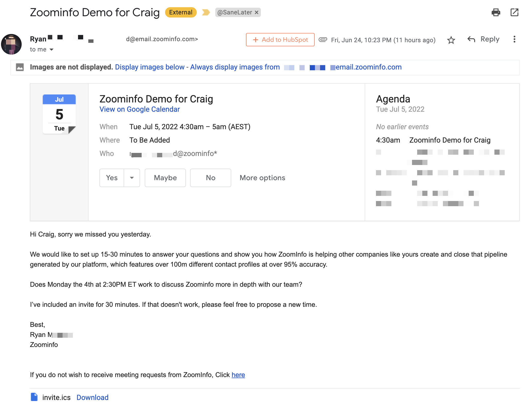The height and width of the screenshot is (418, 532).
Task: Click Add to HubSpot button
Action: click(x=280, y=40)
